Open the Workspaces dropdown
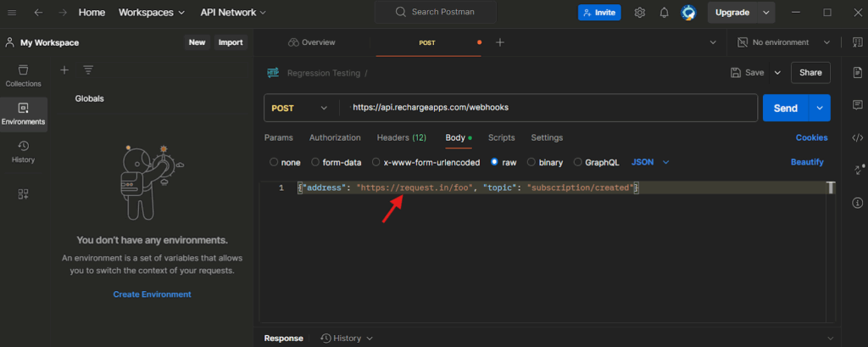 153,12
